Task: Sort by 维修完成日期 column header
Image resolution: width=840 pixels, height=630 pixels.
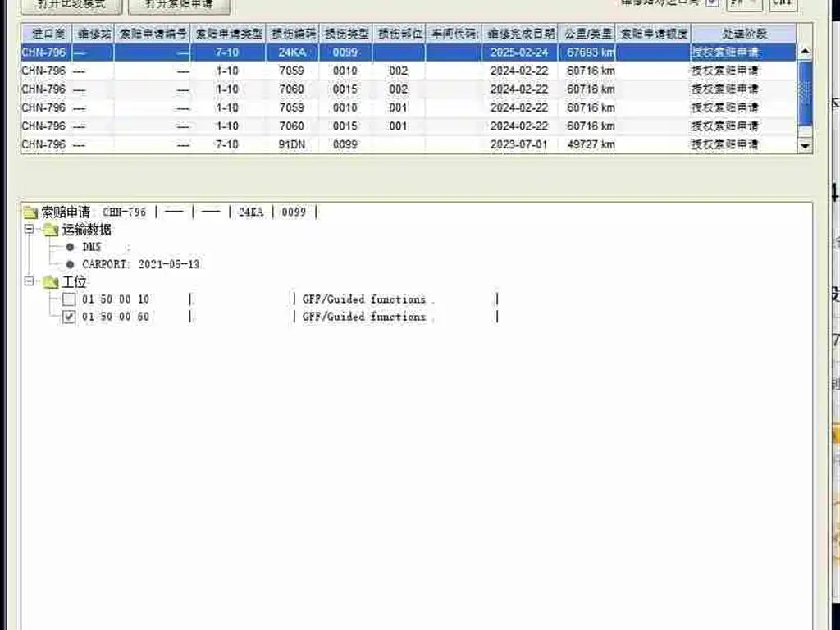Action: pyautogui.click(x=520, y=34)
